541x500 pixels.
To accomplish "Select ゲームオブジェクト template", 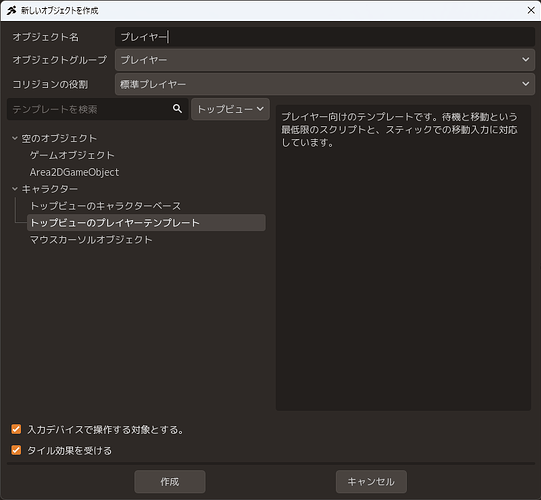I will tap(72, 155).
